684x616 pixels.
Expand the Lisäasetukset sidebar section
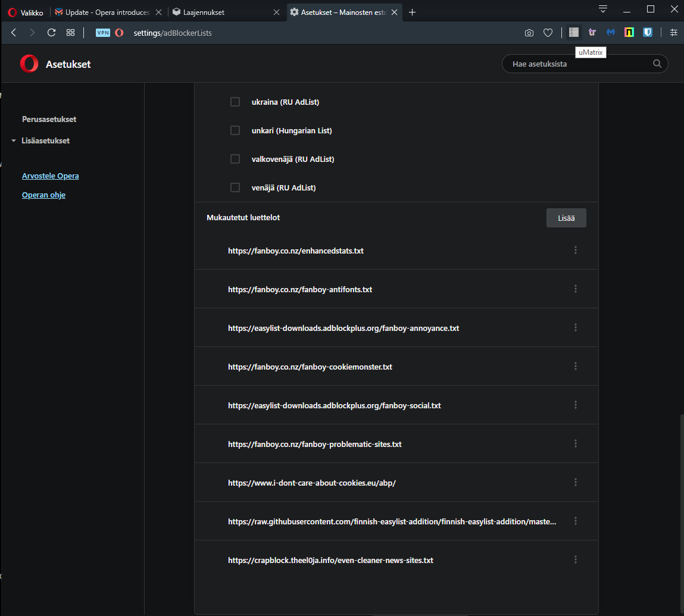pyautogui.click(x=45, y=140)
